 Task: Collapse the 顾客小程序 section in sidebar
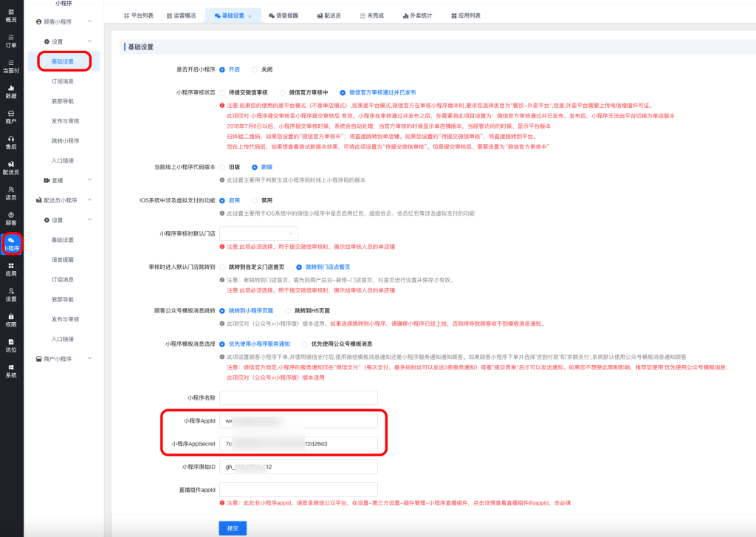pyautogui.click(x=89, y=23)
